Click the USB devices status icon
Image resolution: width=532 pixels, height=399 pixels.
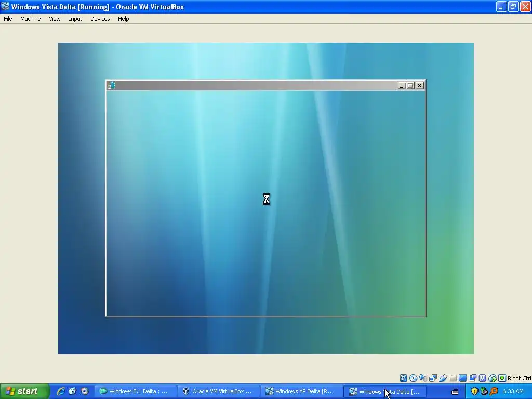[x=443, y=378]
